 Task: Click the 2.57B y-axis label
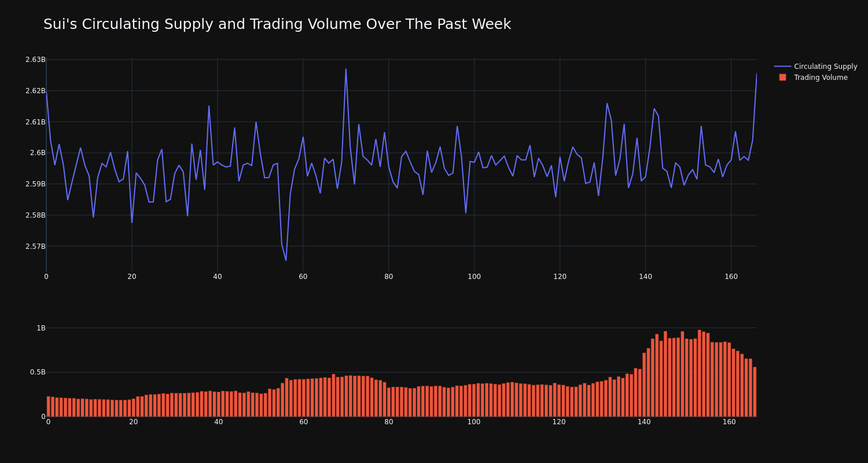(35, 247)
